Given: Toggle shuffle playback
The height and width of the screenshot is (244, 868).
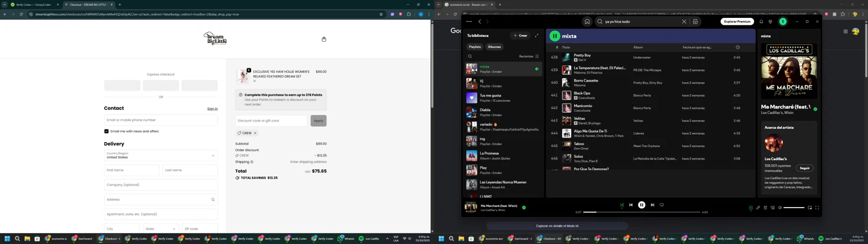Looking at the screenshot, I should click(621, 205).
